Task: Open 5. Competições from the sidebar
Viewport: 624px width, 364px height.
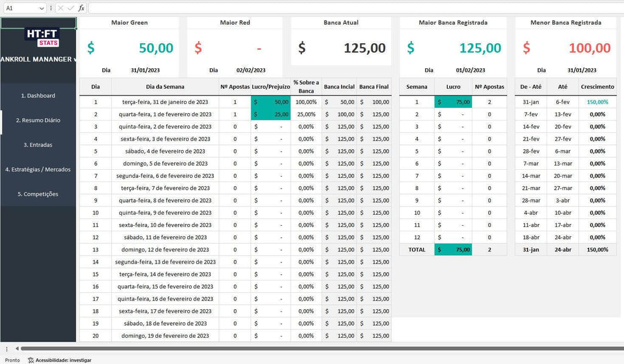Action: [x=38, y=194]
